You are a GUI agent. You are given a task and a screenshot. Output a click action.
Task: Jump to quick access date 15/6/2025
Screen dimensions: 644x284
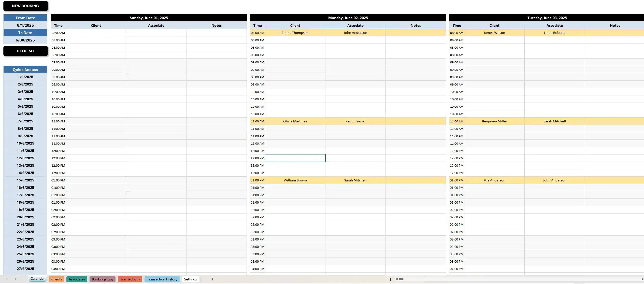click(x=25, y=180)
